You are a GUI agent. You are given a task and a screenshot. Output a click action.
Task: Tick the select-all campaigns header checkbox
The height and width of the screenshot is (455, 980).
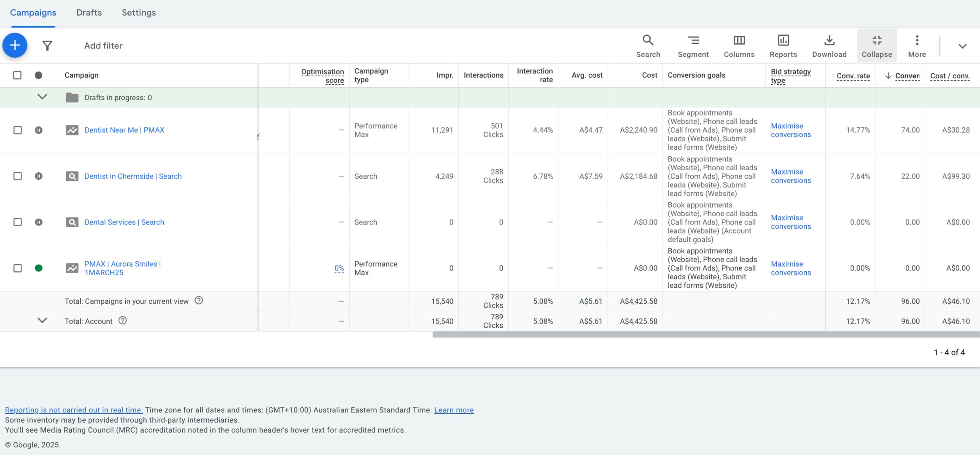17,75
